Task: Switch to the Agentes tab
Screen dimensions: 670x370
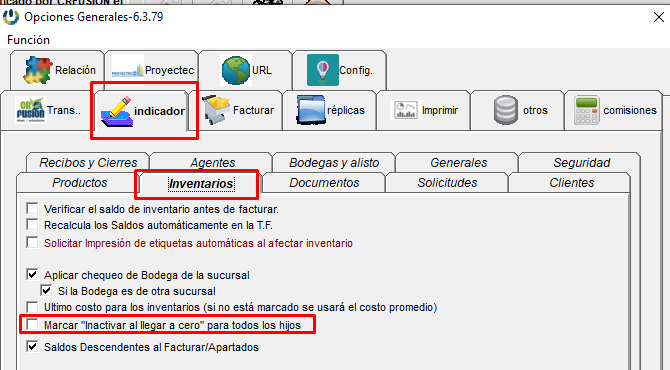Action: point(212,163)
